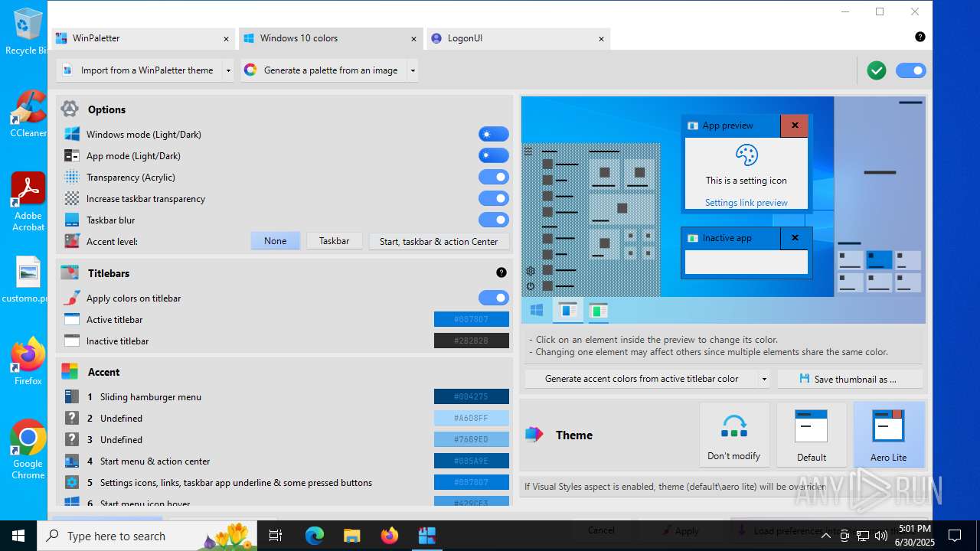Click the Options gear icon
This screenshot has height=551, width=980.
70,109
